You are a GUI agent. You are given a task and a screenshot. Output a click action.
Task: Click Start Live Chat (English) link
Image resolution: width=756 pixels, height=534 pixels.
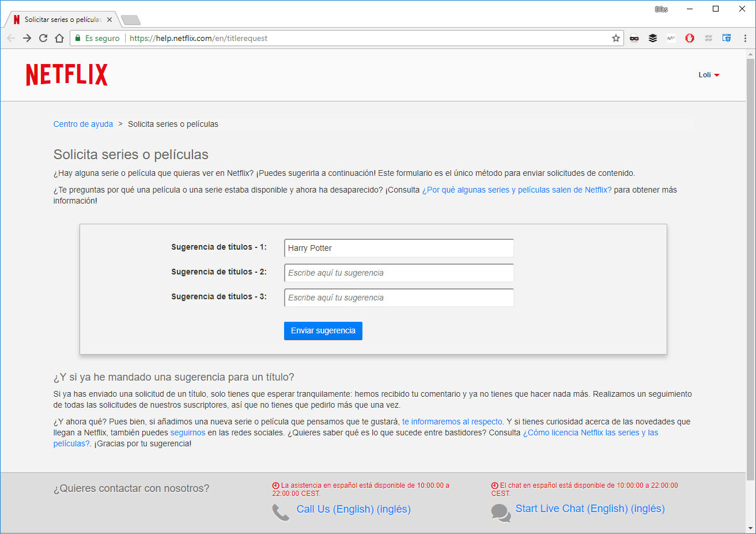[590, 508]
